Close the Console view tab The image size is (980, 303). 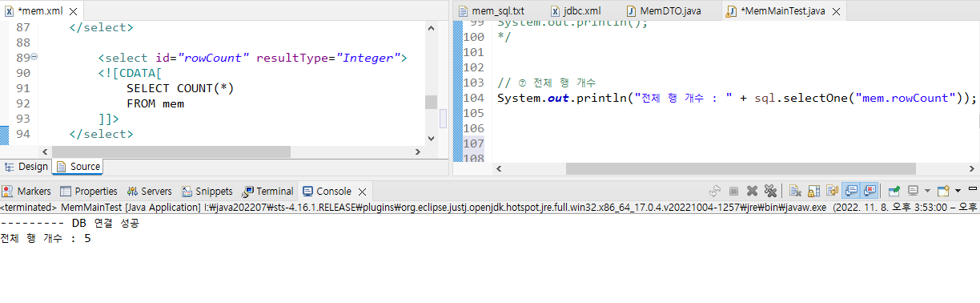pyautogui.click(x=363, y=191)
